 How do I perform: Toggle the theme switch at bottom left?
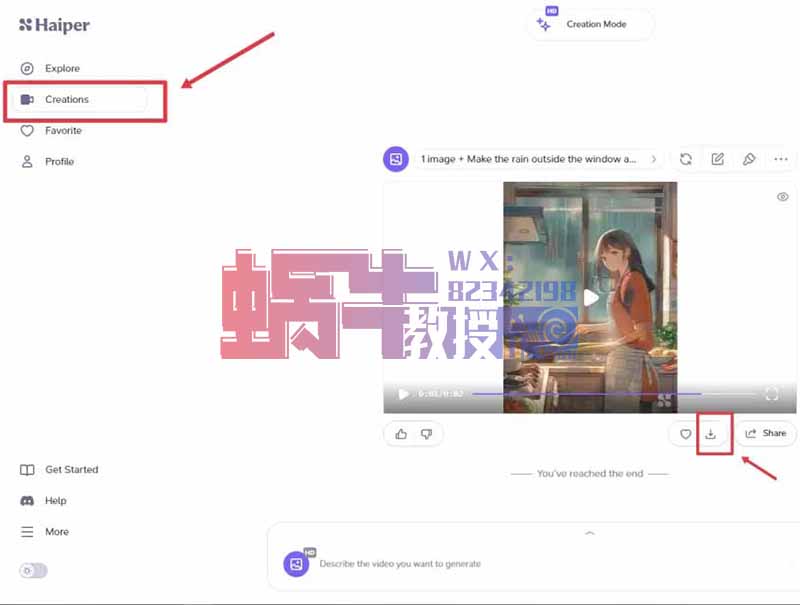33,570
